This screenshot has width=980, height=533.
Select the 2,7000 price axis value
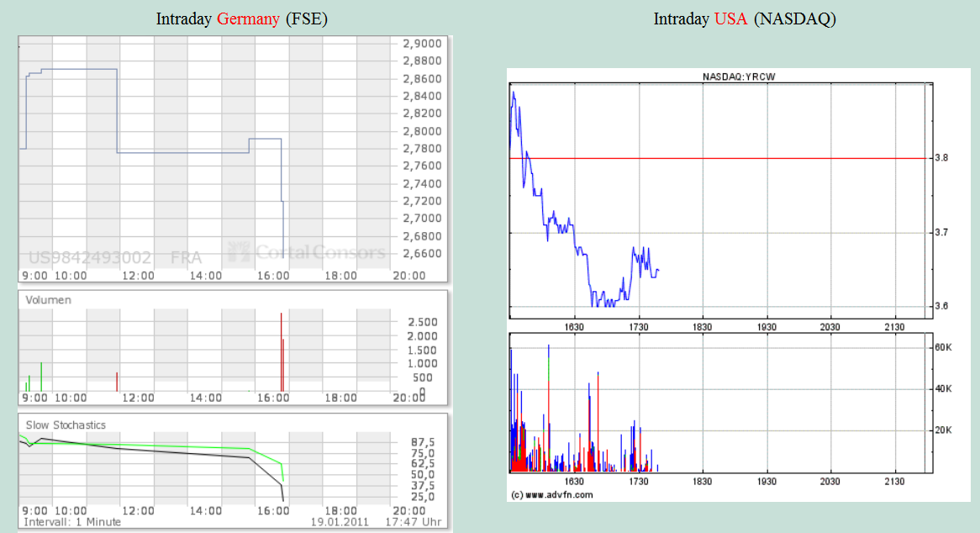(422, 219)
